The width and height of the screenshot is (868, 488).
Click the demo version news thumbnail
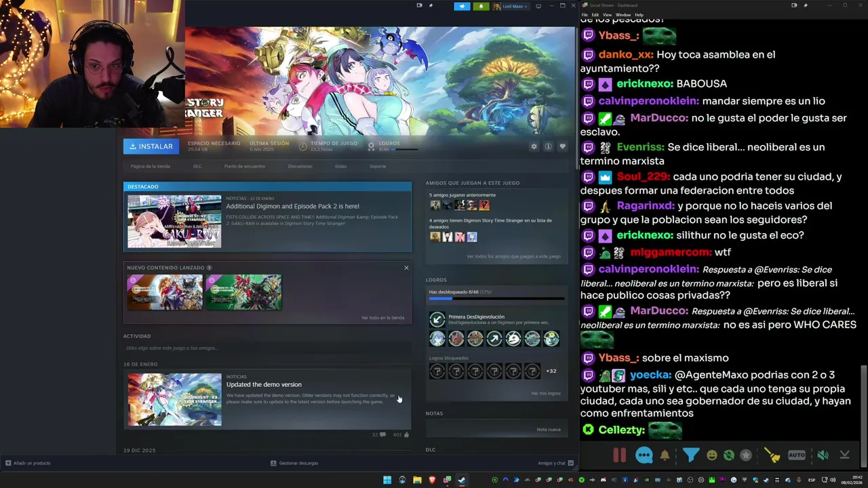pyautogui.click(x=174, y=400)
